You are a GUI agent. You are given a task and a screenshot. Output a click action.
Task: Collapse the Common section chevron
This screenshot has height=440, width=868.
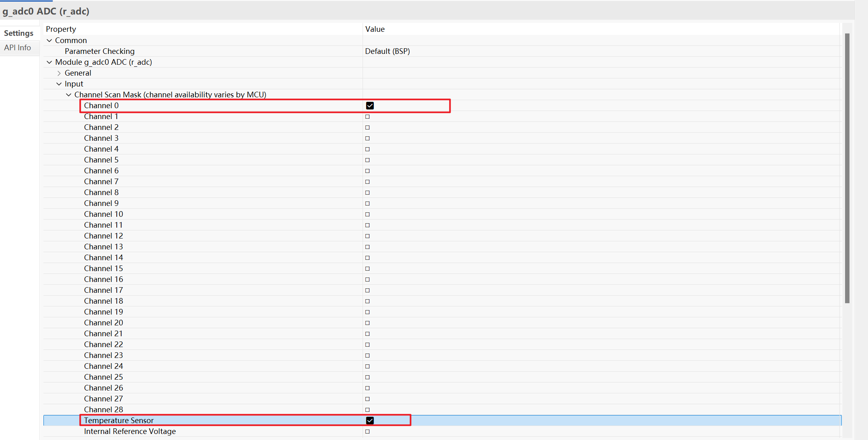click(49, 40)
